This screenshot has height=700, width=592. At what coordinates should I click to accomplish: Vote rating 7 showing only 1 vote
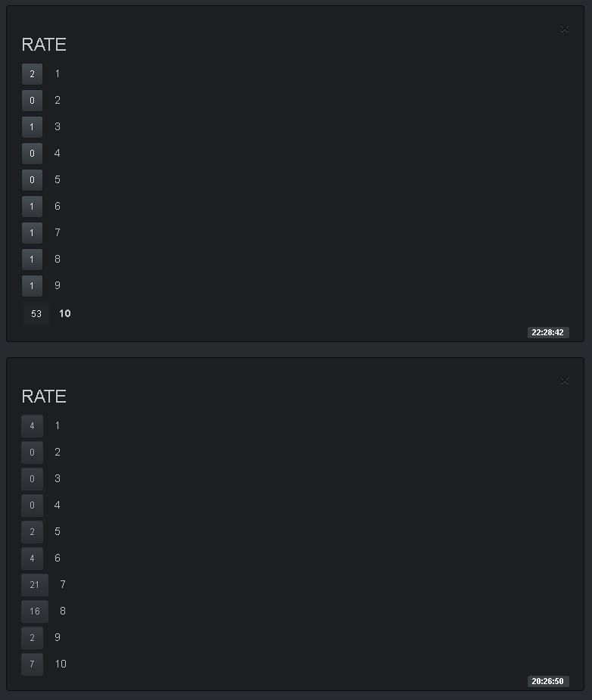click(x=32, y=233)
